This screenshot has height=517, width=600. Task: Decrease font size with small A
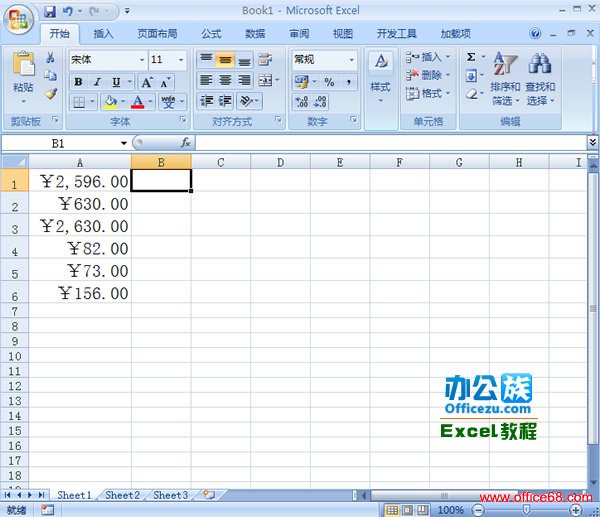165,82
